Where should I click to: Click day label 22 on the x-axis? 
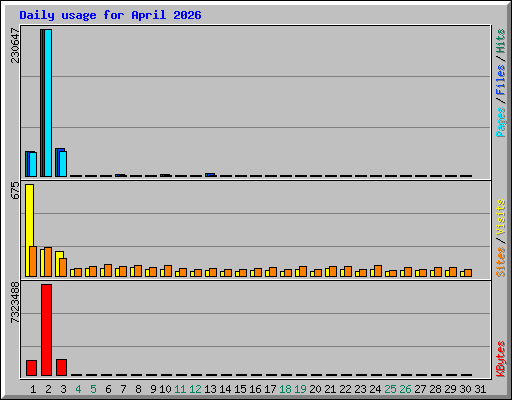[x=345, y=389]
